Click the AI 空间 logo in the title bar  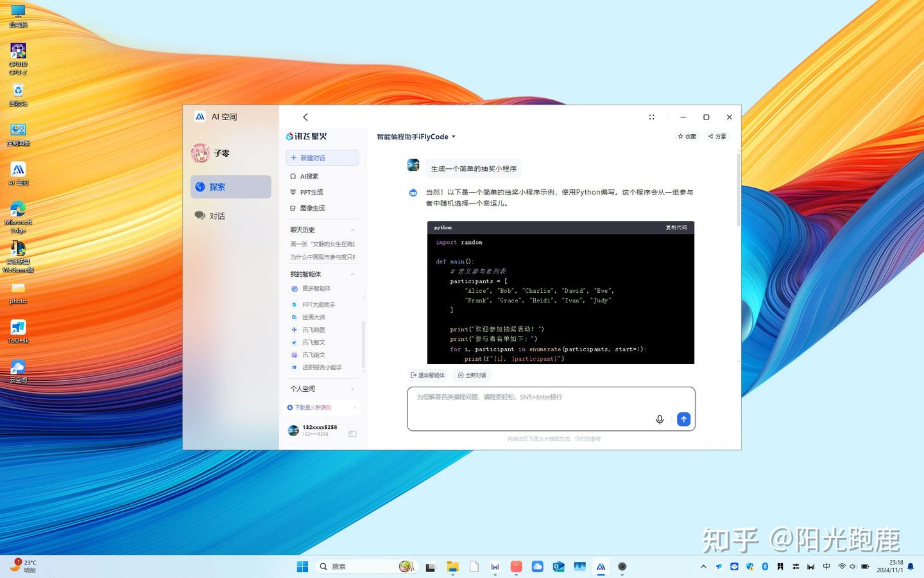pos(200,117)
